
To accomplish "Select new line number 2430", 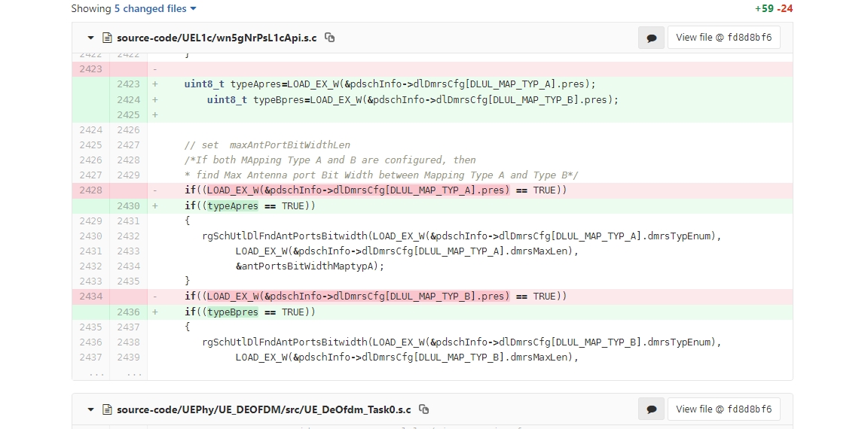I will 128,205.
